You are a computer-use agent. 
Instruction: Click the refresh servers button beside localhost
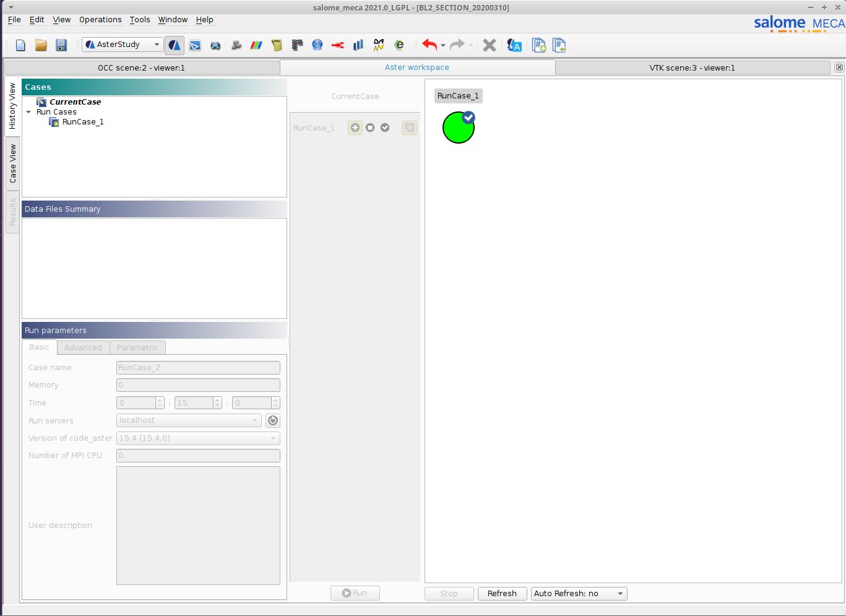273,420
